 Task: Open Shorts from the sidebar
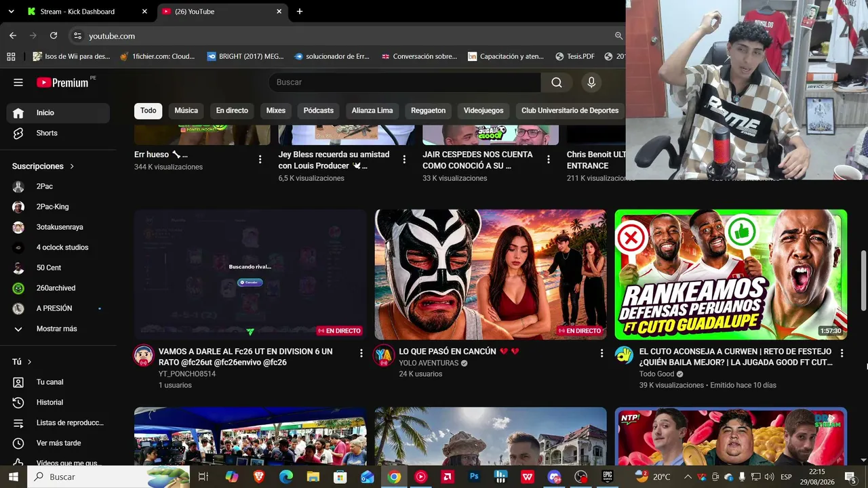(x=58, y=134)
